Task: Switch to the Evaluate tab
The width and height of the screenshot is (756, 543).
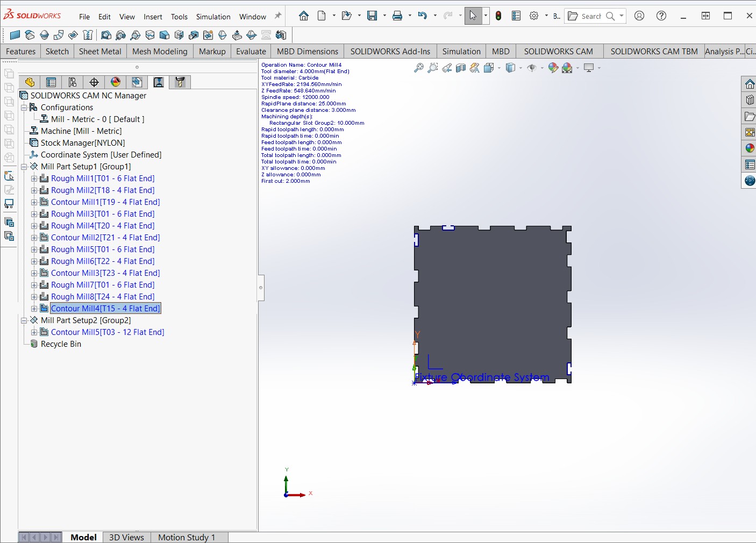Action: [x=251, y=51]
